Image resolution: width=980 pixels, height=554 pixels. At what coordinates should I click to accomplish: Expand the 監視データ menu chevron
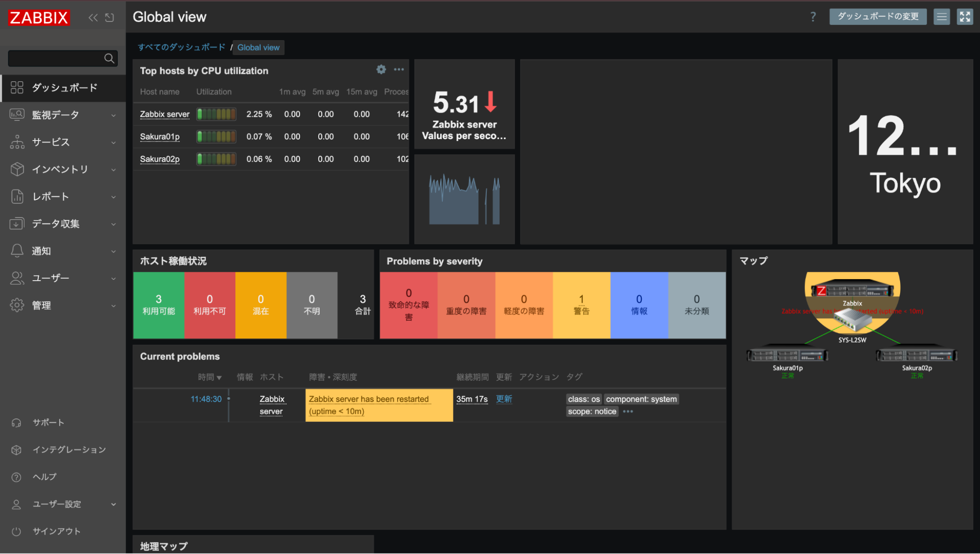[x=114, y=116]
